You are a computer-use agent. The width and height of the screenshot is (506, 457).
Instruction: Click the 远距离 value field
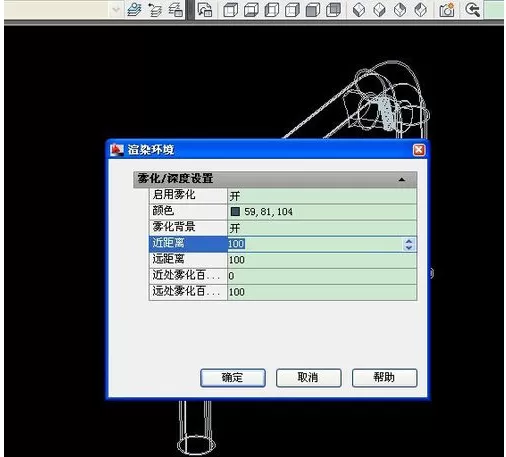pyautogui.click(x=322, y=260)
